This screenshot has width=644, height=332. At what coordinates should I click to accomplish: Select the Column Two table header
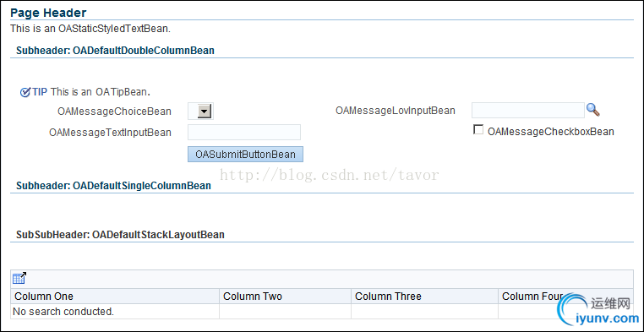tap(285, 296)
